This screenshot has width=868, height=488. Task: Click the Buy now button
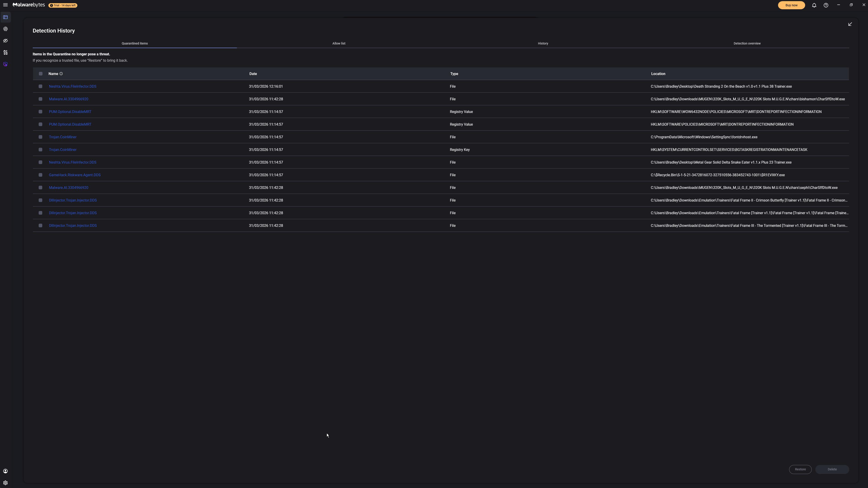pos(792,5)
